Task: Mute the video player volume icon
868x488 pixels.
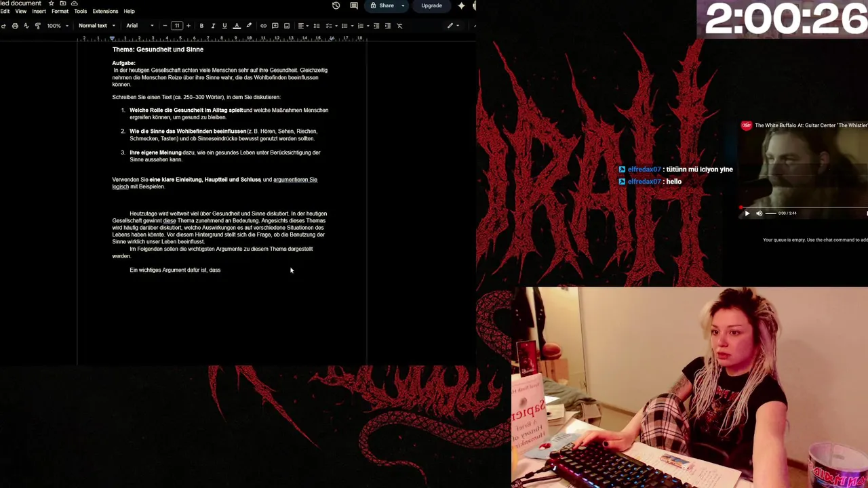Action: point(759,213)
